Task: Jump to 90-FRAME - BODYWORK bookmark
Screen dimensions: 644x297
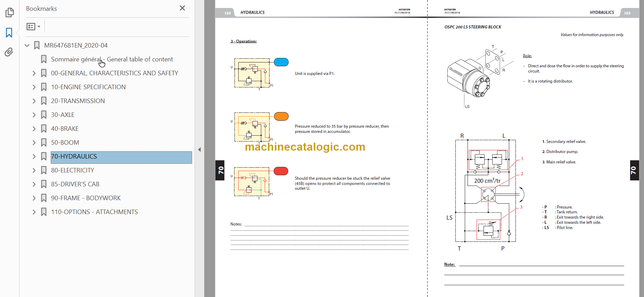Action: [86, 198]
